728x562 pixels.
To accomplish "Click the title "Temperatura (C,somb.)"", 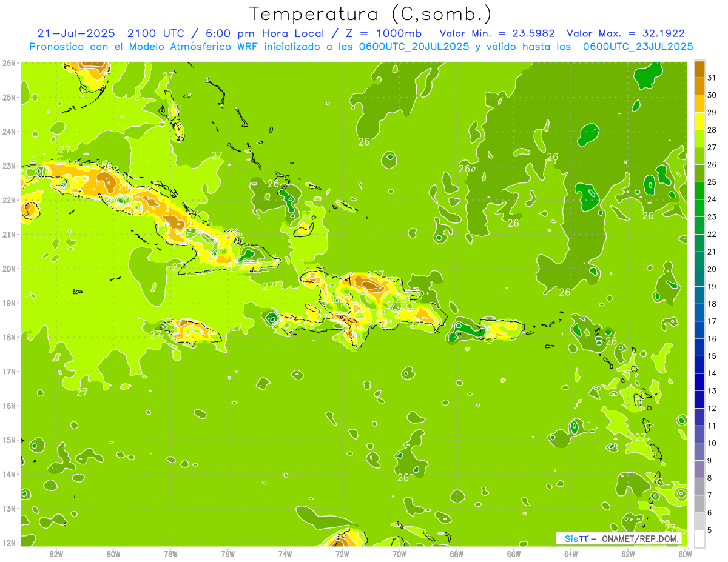I will [x=370, y=14].
